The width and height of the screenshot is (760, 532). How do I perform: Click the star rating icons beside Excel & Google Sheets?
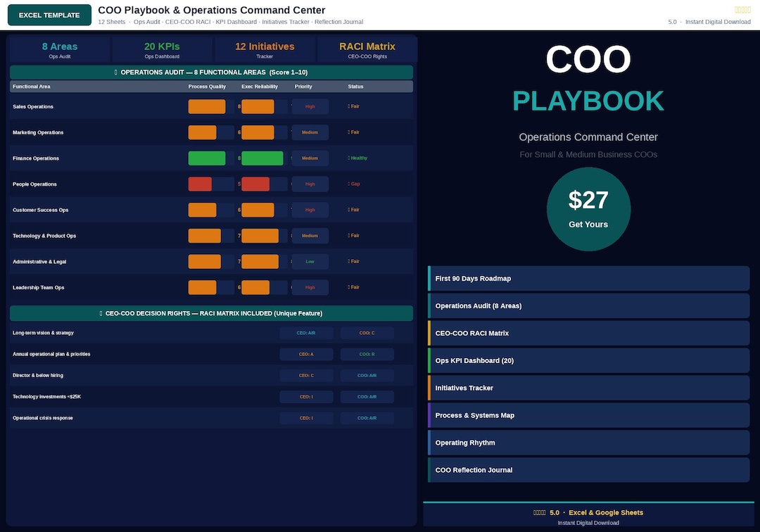540,512
